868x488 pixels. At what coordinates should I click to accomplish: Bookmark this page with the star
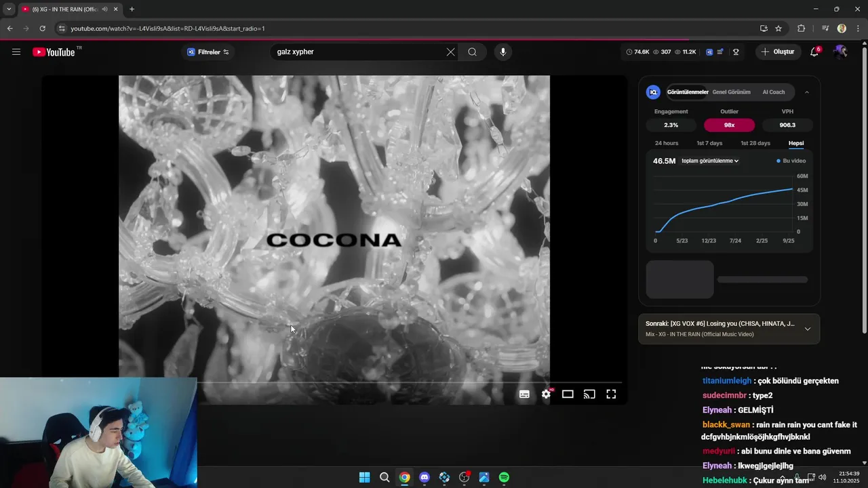click(x=778, y=28)
